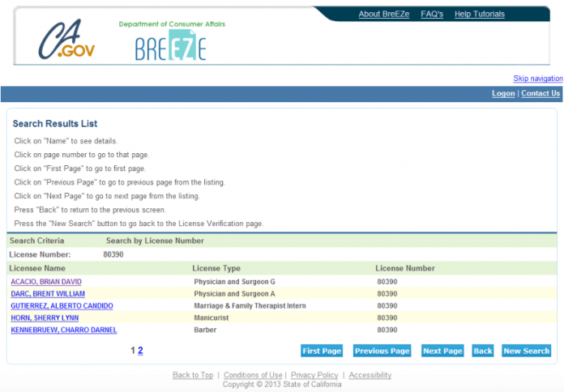Go to Next Page of results
This screenshot has height=392, width=564.
(442, 351)
